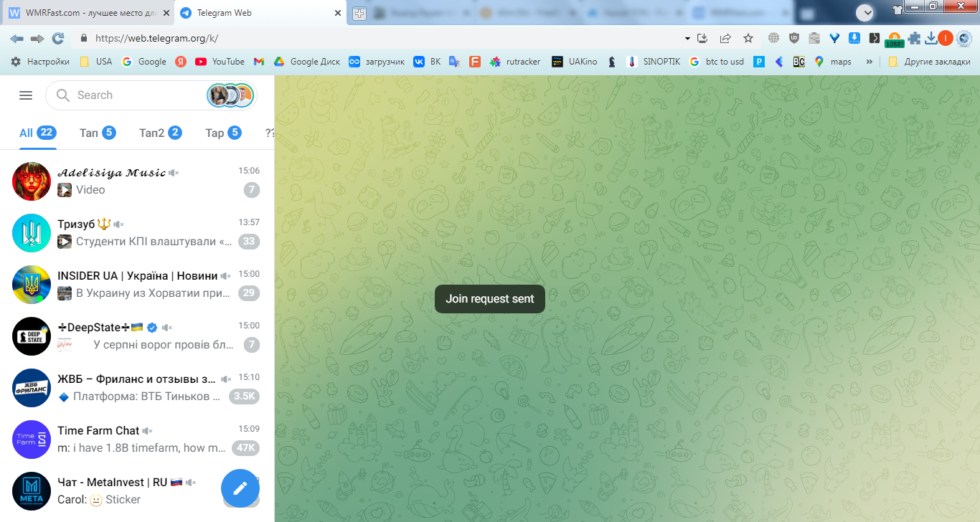
Task: Open the Telegram hamburger menu
Action: click(x=26, y=95)
